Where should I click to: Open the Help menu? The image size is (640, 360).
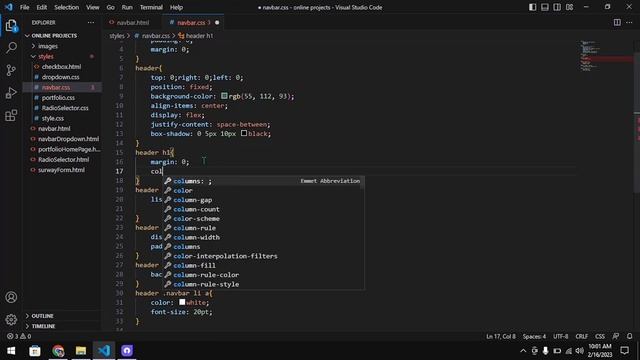click(x=176, y=7)
